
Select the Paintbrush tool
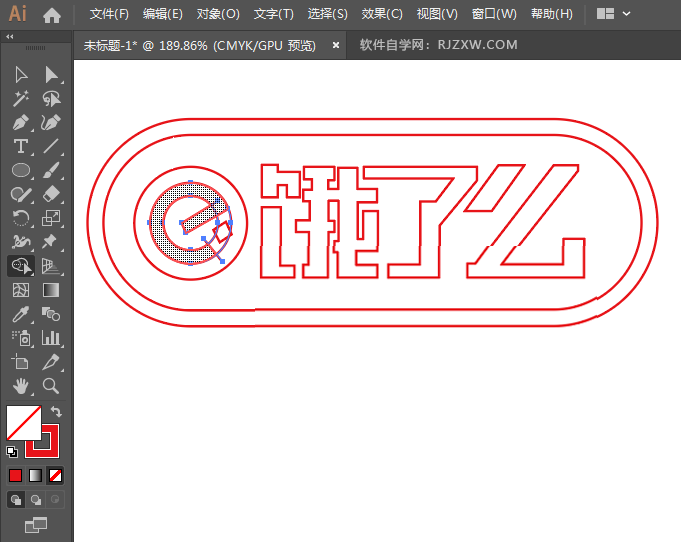tap(51, 170)
